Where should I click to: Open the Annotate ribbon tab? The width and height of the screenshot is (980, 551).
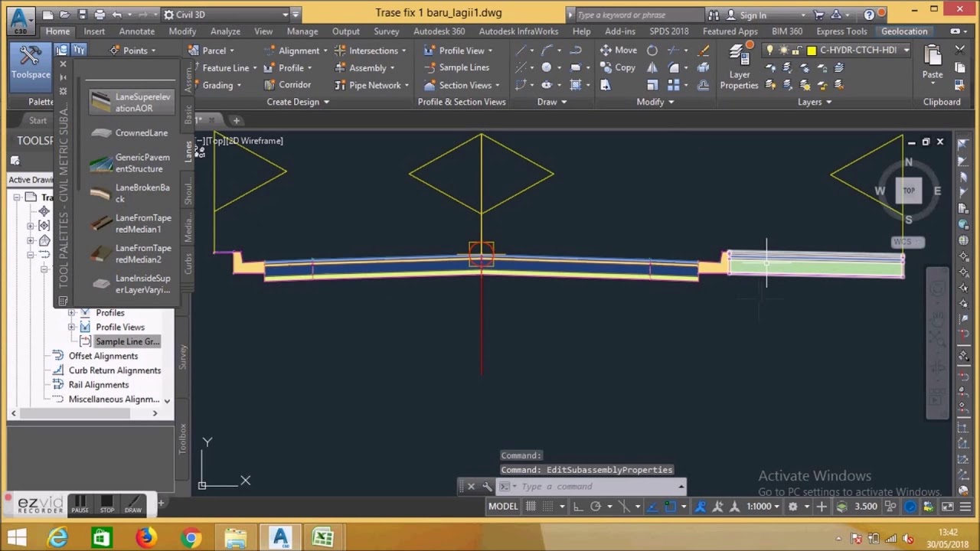pyautogui.click(x=137, y=31)
